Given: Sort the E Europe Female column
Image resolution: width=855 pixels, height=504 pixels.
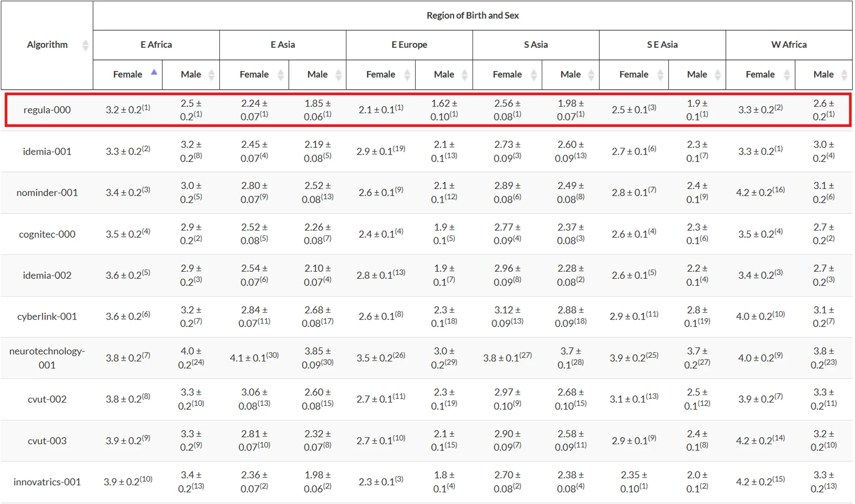Looking at the screenshot, I should (x=408, y=75).
